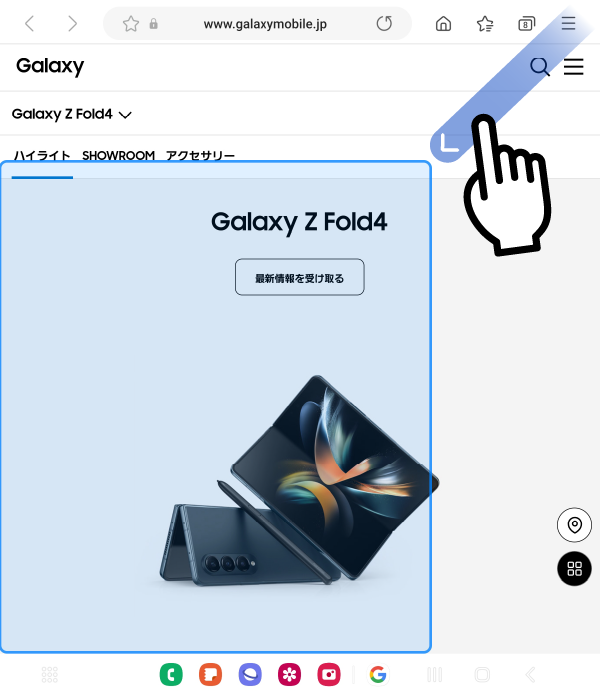The image size is (600, 696).
Task: Open the アクセサリー tab
Action: point(200,156)
